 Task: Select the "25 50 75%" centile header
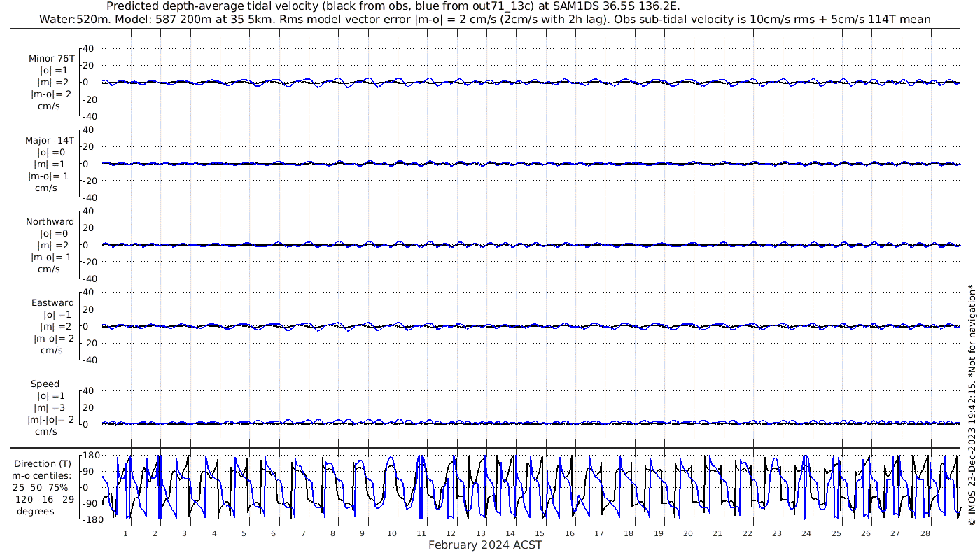click(40, 487)
